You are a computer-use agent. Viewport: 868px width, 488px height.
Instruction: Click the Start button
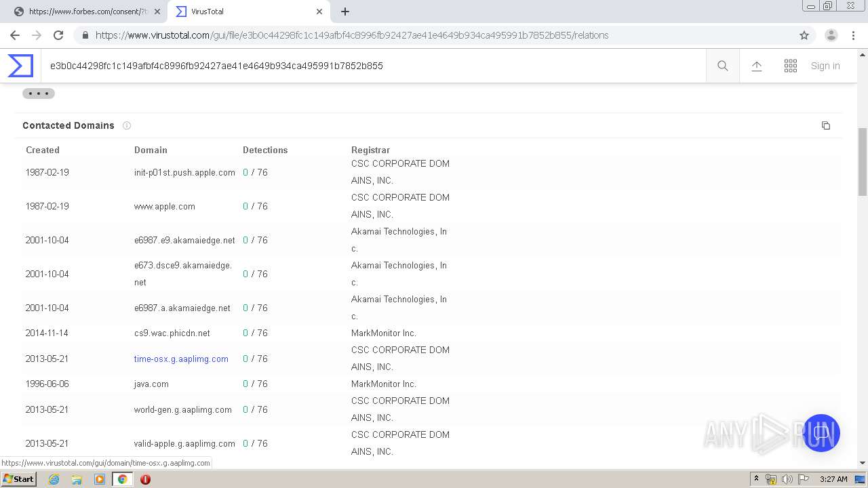click(18, 479)
